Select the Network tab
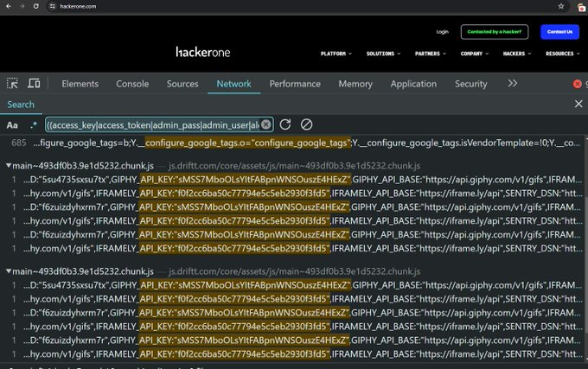Viewport: 588px width, 369px height. 233,84
